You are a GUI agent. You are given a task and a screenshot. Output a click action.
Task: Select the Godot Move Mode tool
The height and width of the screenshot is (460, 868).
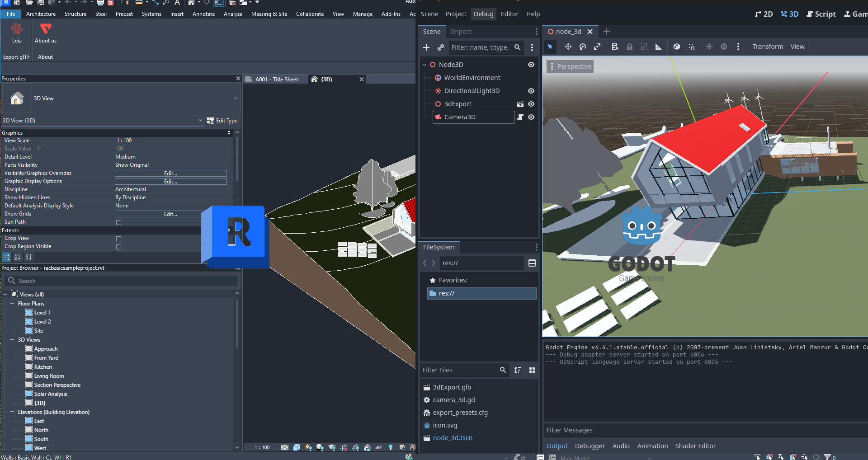(x=568, y=47)
